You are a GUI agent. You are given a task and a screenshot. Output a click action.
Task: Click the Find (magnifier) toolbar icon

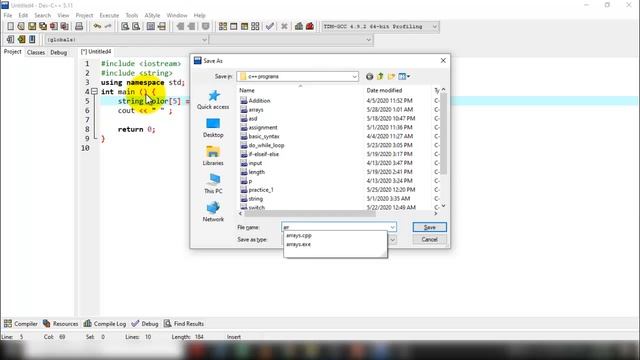pos(125,27)
